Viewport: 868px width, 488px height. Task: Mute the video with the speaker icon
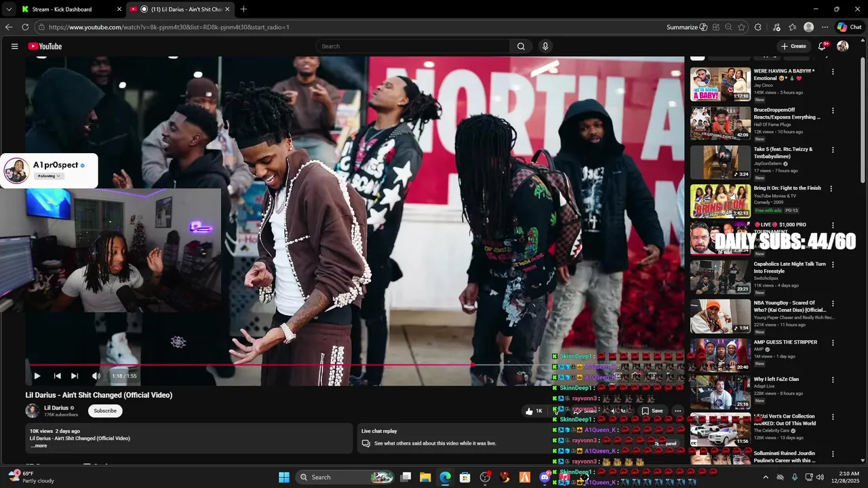[x=96, y=375]
